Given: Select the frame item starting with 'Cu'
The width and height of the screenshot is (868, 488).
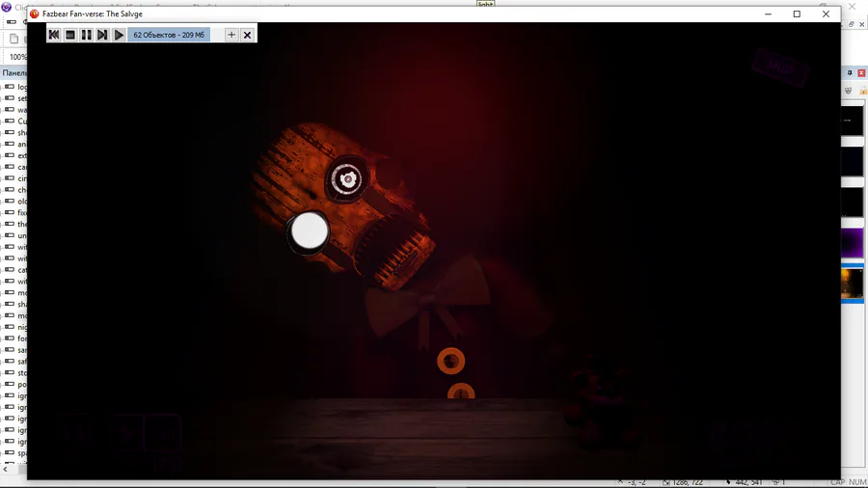Looking at the screenshot, I should [15, 122].
